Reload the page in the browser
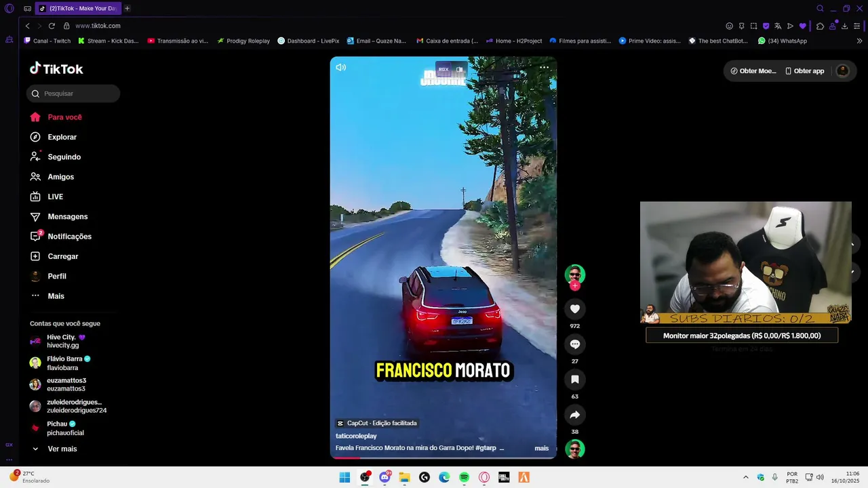Screen dimensions: 868x488 pos(52,26)
